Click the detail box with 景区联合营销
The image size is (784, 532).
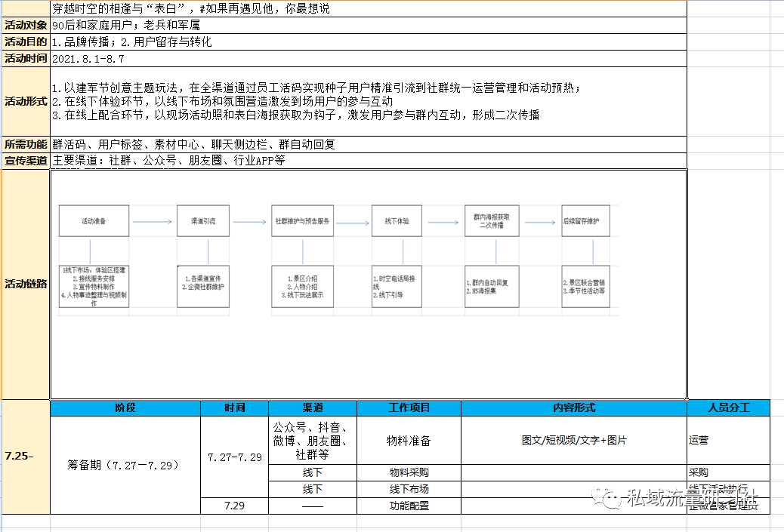(586, 287)
